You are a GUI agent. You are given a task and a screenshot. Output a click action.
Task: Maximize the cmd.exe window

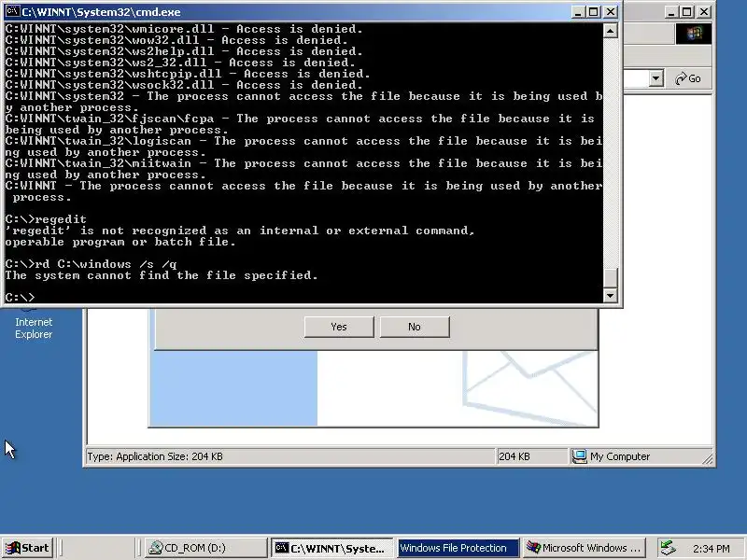point(594,11)
